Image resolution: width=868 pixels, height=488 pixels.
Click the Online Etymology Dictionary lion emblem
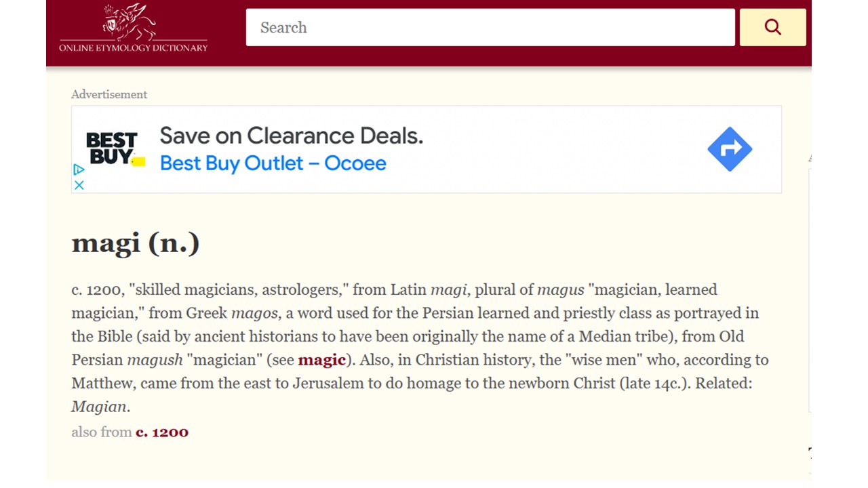[129, 22]
